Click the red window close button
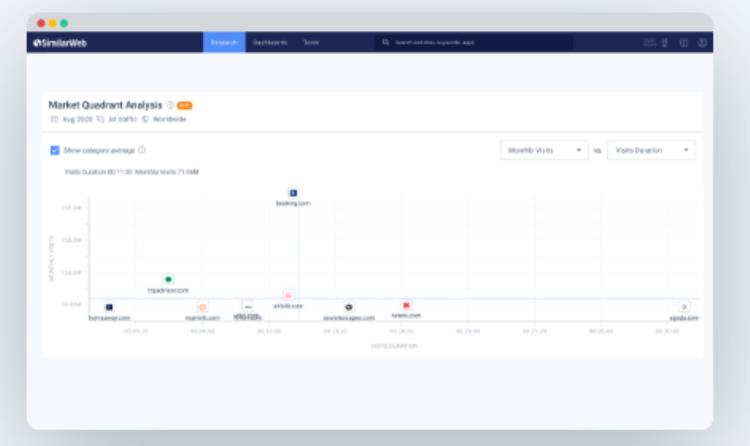The image size is (750, 446). click(41, 23)
